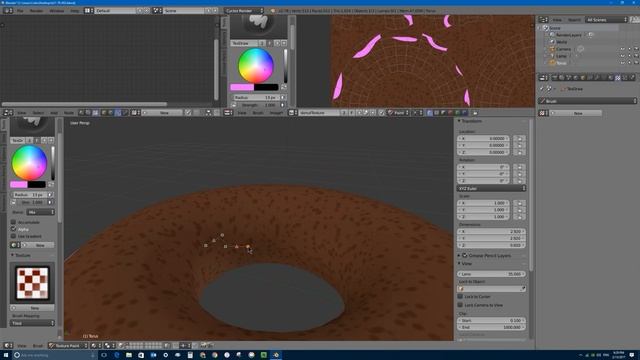Open the Render Layers properties tab icon
Viewport: 640px width, 360px height.
562,77
